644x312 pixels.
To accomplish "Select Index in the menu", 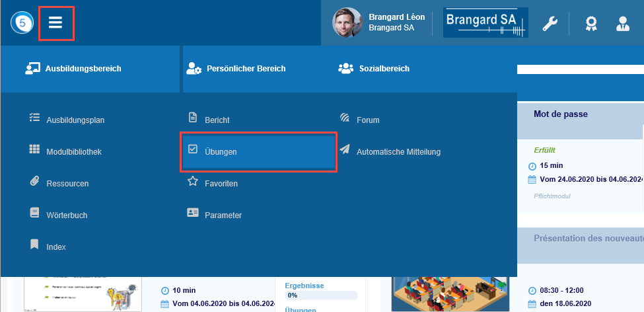I will click(x=56, y=247).
